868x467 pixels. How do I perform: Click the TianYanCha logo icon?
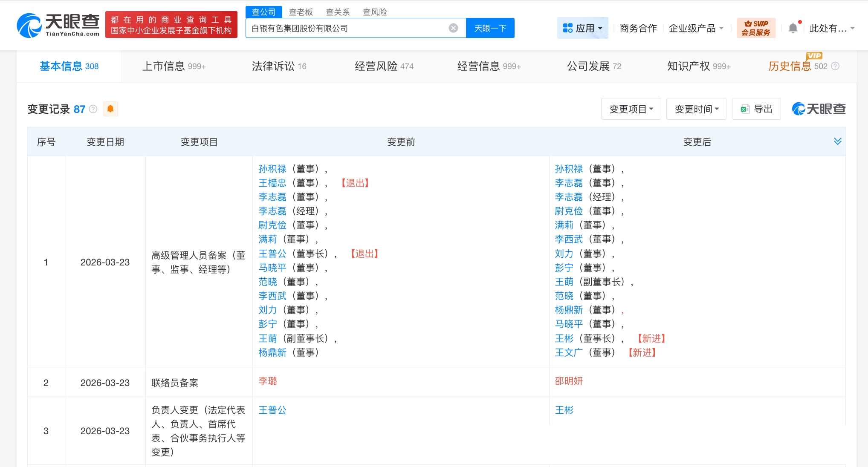pos(29,26)
